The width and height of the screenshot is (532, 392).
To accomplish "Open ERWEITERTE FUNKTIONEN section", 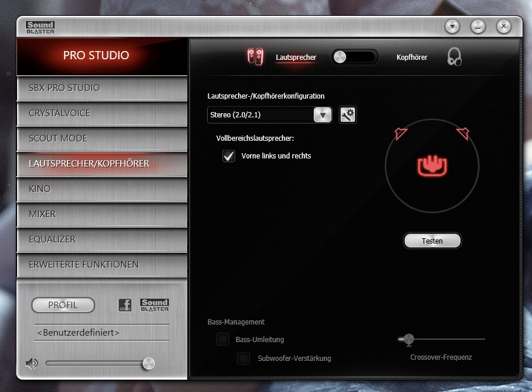I will click(102, 265).
